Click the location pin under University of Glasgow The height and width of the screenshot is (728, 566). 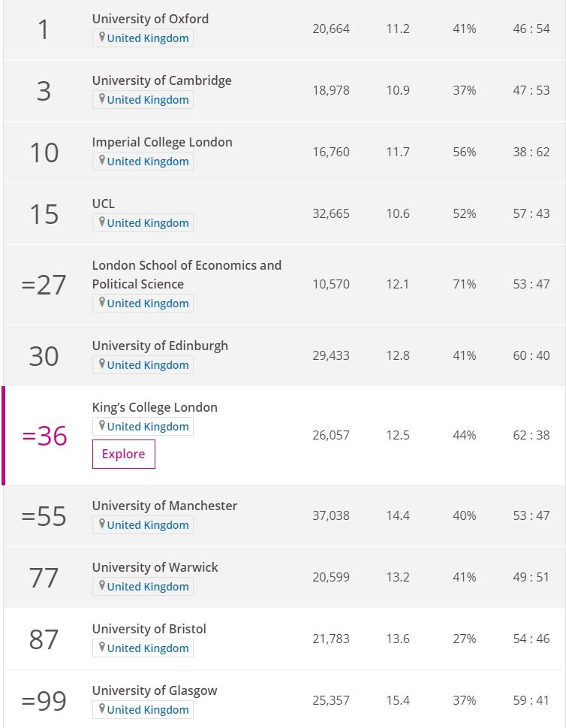[101, 709]
